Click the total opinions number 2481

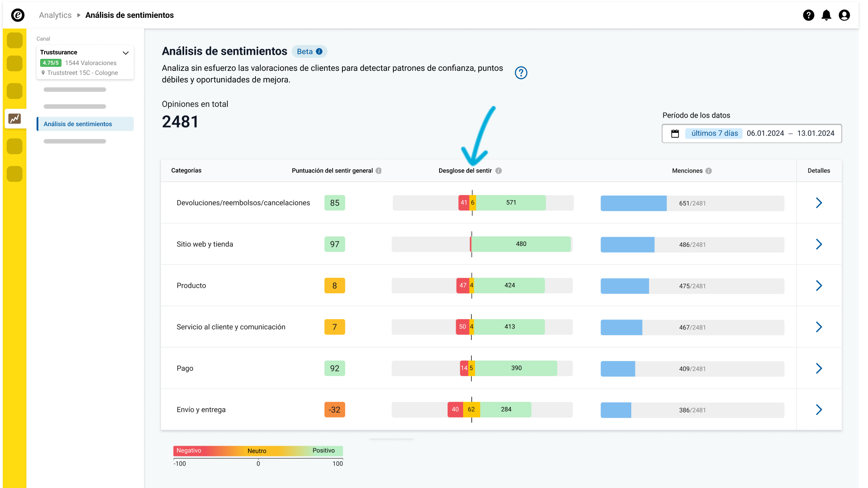click(180, 122)
